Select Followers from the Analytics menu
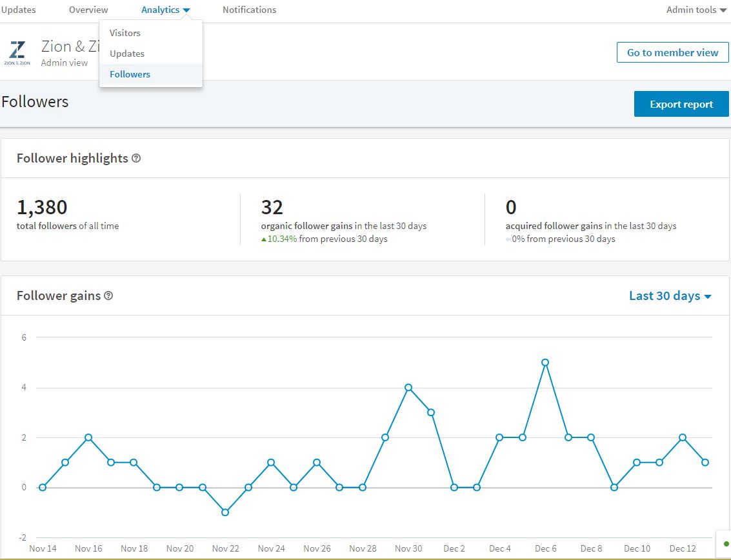Viewport: 731px width, 560px height. (130, 74)
